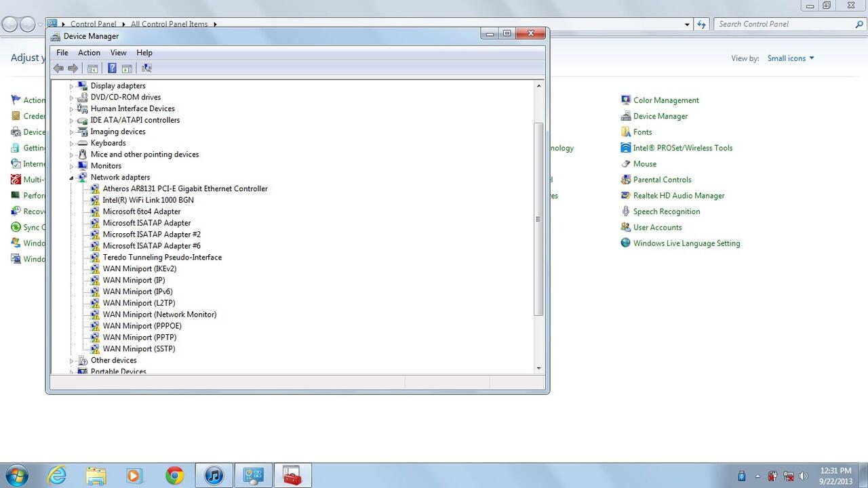The width and height of the screenshot is (868, 488).
Task: Select Microsoft ISATAP Adapter #2
Action: [152, 235]
